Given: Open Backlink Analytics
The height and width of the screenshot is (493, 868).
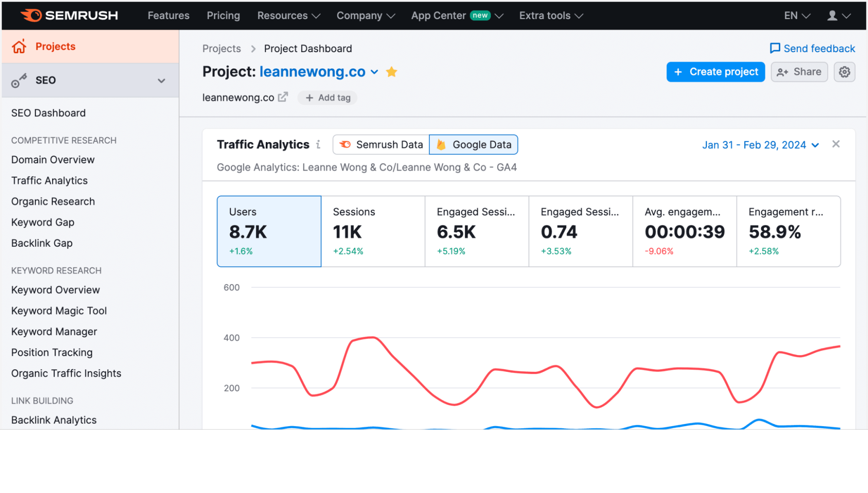Looking at the screenshot, I should [x=54, y=420].
